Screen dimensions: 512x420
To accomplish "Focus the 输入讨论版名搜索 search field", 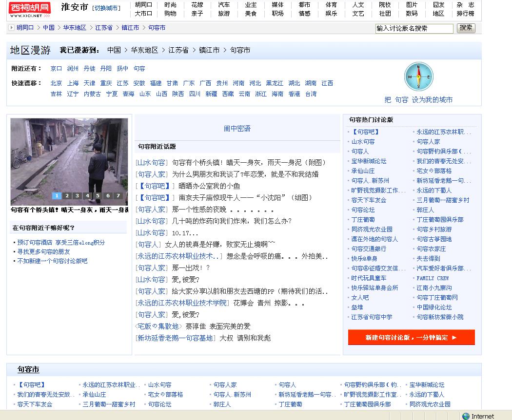I will click(414, 28).
